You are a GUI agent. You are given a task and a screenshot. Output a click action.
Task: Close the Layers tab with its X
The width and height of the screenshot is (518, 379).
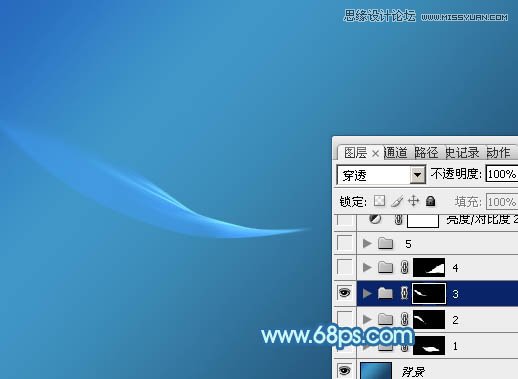[x=375, y=154]
